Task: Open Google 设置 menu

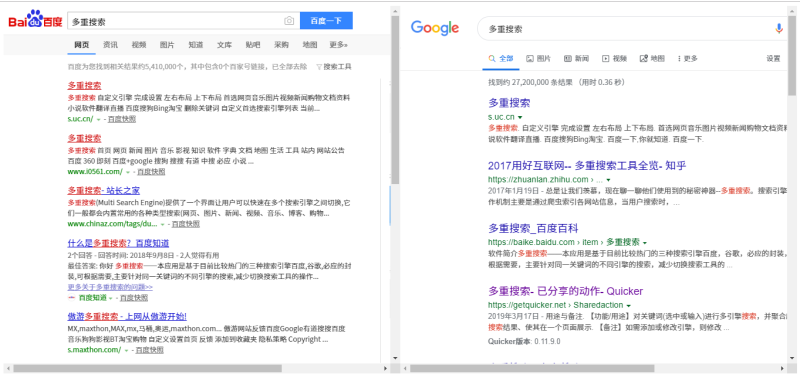Action: click(x=773, y=59)
